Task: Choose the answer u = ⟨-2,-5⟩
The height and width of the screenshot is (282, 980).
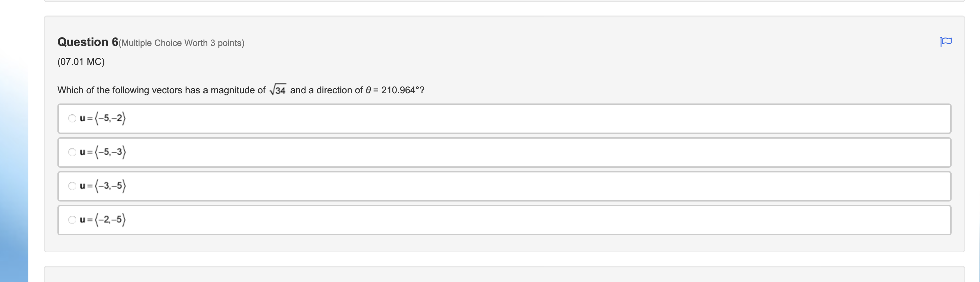Action: pos(72,219)
